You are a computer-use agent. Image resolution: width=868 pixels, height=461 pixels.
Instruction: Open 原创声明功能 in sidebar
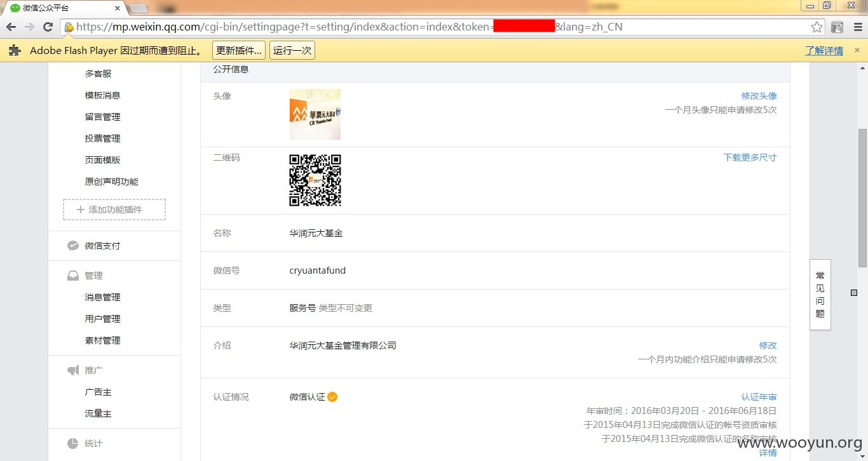pos(112,182)
